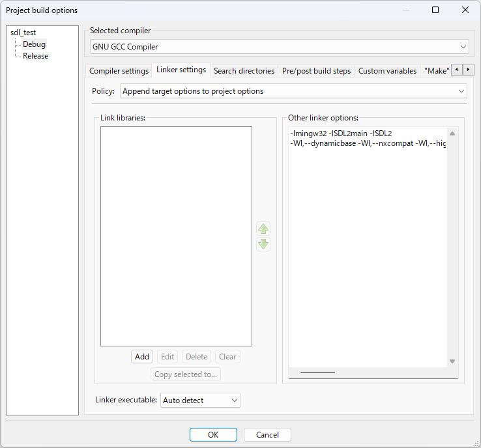
Task: Open the Linker executable dropdown
Action: click(200, 400)
